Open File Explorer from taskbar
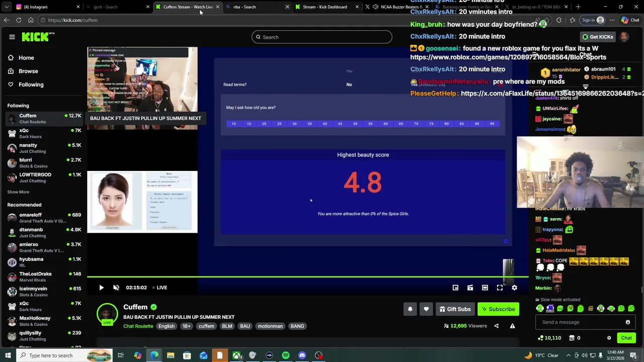The image size is (644, 362). point(171,355)
